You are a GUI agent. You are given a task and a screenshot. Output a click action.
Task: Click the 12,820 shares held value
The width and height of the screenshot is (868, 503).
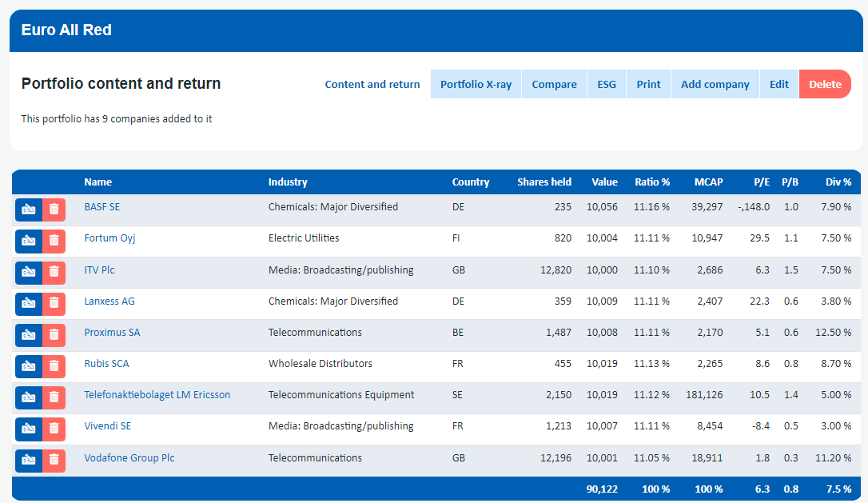click(555, 269)
